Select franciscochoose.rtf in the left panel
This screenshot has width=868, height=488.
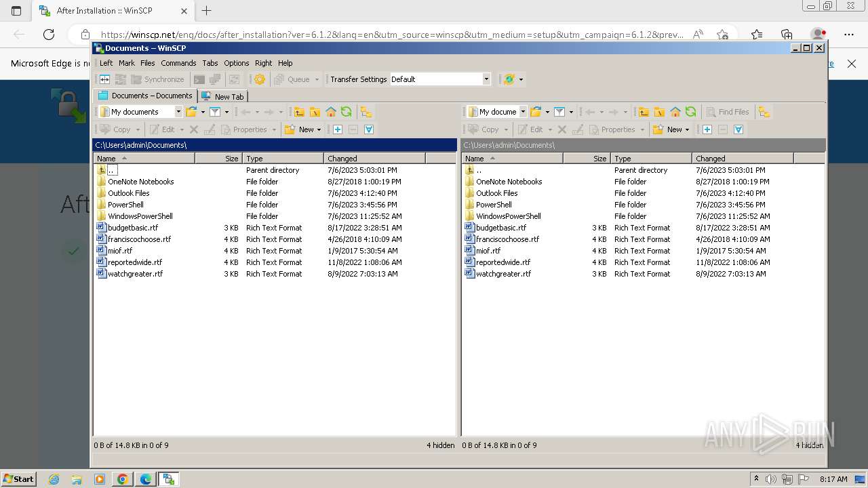click(140, 239)
